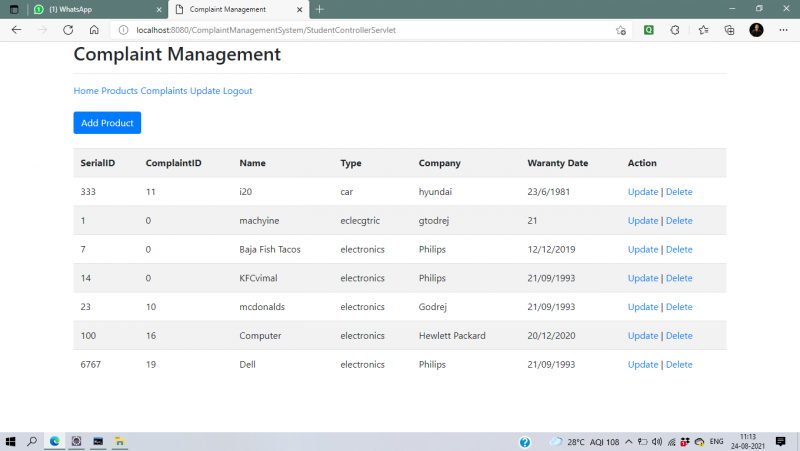Open the Products navigation link
Screen dimensions: 800x451
click(x=119, y=91)
